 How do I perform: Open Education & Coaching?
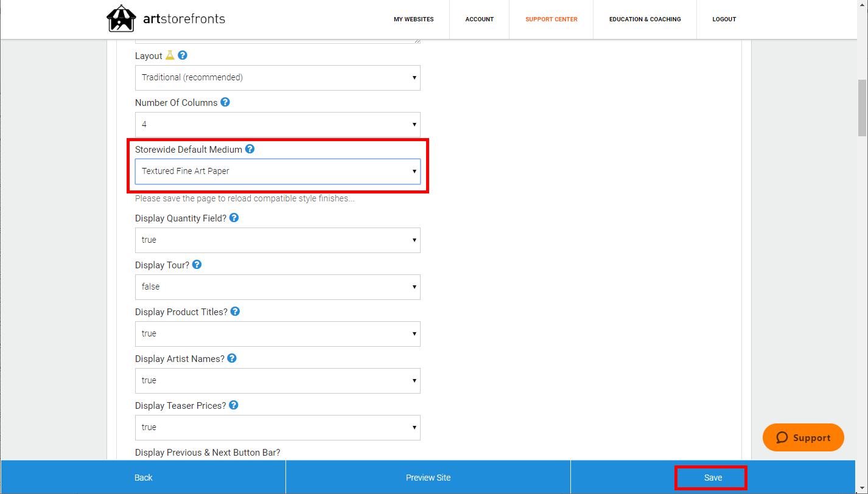click(645, 19)
